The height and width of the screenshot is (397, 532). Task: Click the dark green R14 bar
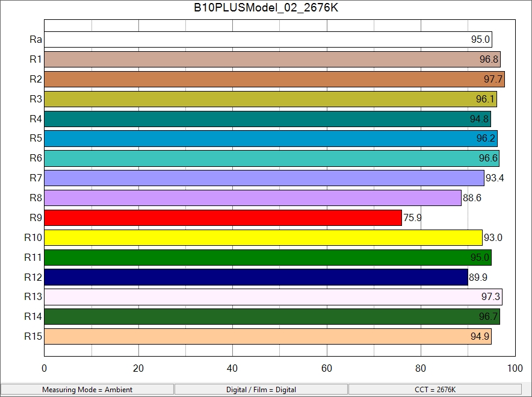coord(272,316)
